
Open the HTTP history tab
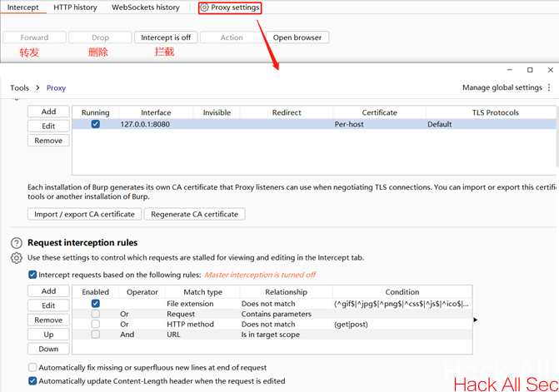(75, 7)
